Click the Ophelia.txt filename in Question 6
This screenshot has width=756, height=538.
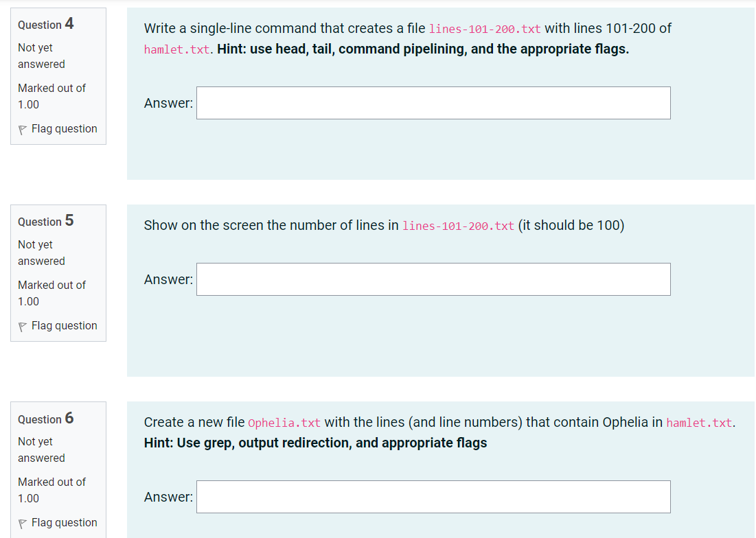284,422
